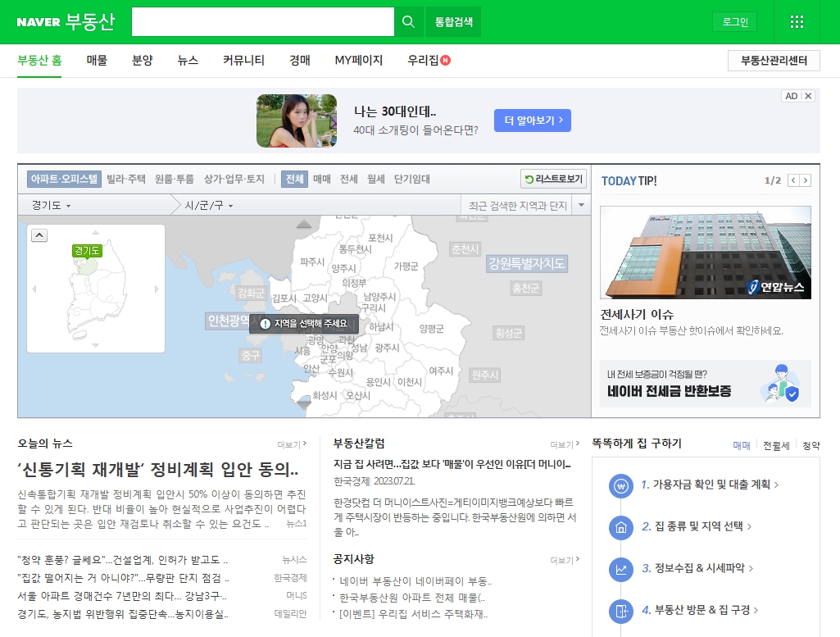Image resolution: width=840 pixels, height=637 pixels.
Task: Focus the search input field
Action: (x=263, y=22)
